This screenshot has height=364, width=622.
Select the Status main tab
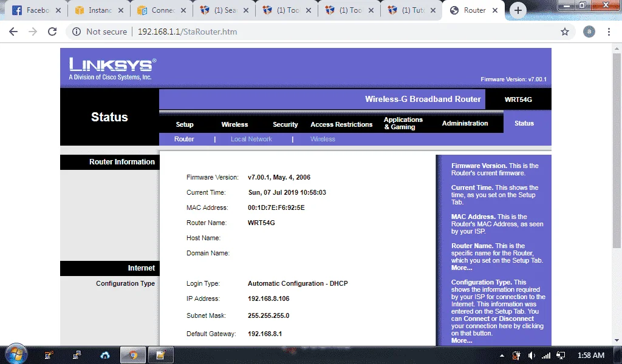524,123
